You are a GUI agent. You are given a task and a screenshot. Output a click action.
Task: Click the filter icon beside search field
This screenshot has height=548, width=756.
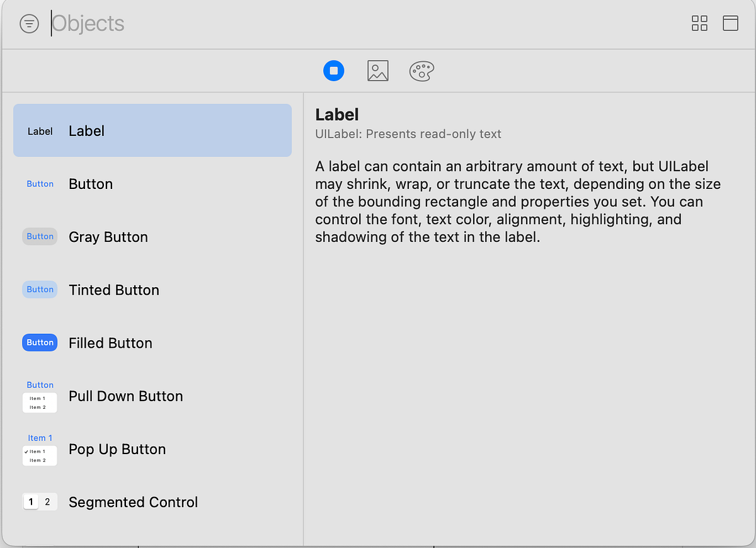(x=29, y=24)
